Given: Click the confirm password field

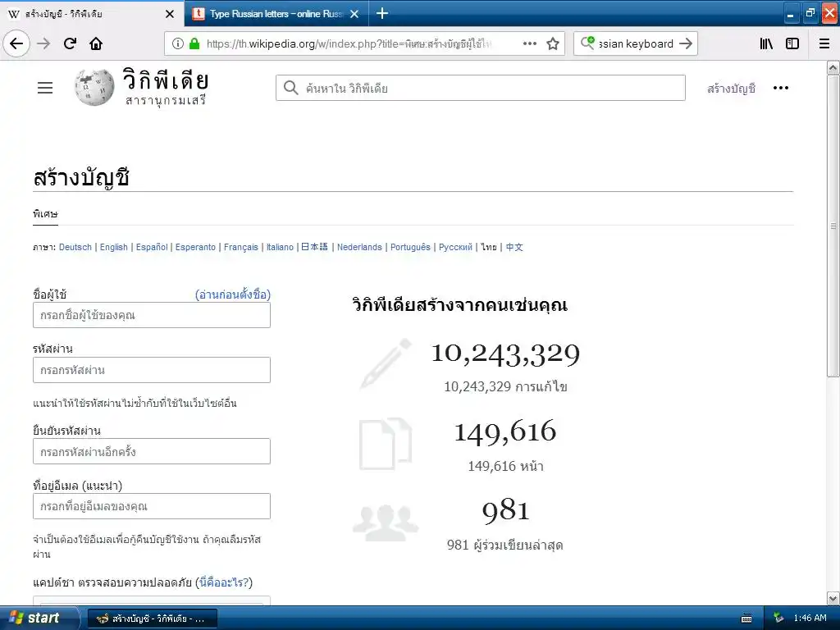Looking at the screenshot, I should pyautogui.click(x=152, y=452).
